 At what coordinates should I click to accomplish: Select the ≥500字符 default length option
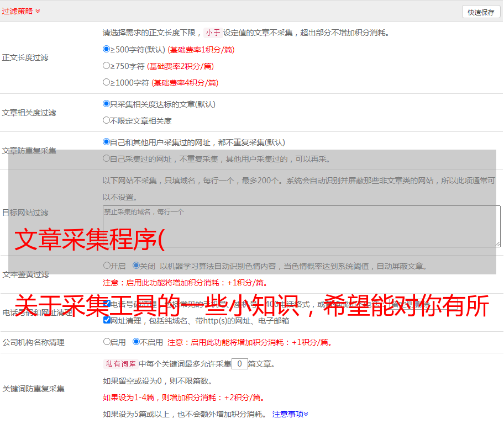coord(106,49)
